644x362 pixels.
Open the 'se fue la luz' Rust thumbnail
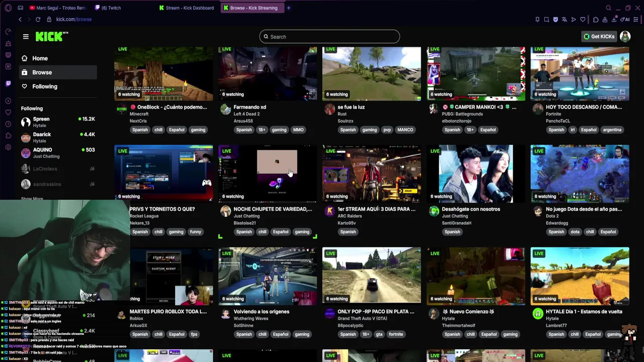372,73
